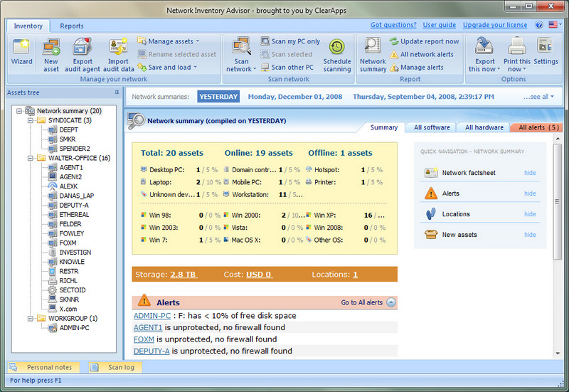
Task: Click the help question mark icon
Action: pyautogui.click(x=539, y=25)
